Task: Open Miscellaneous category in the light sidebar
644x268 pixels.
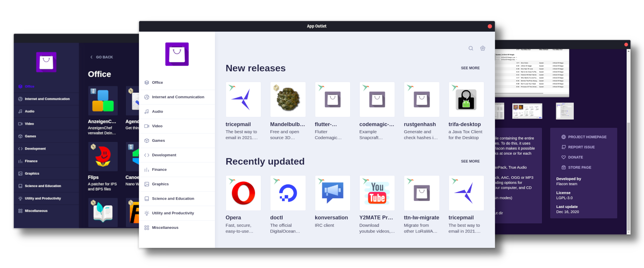Action: [177, 228]
